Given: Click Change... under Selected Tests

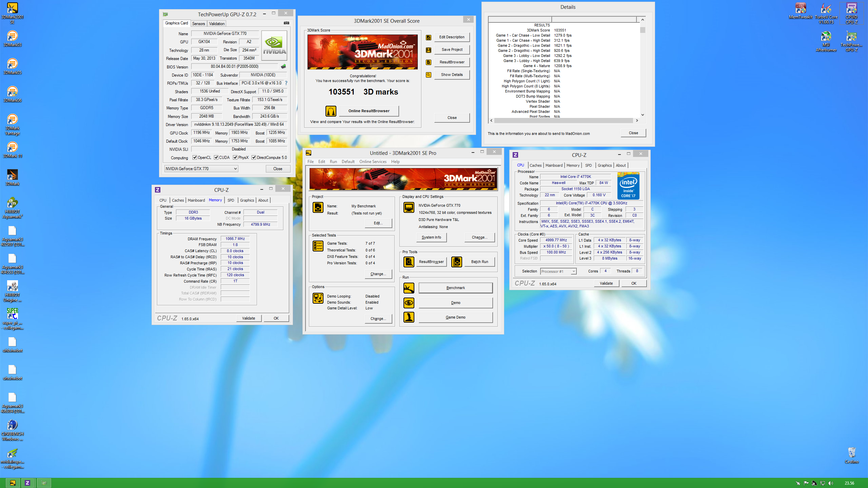Looking at the screenshot, I should [x=378, y=274].
